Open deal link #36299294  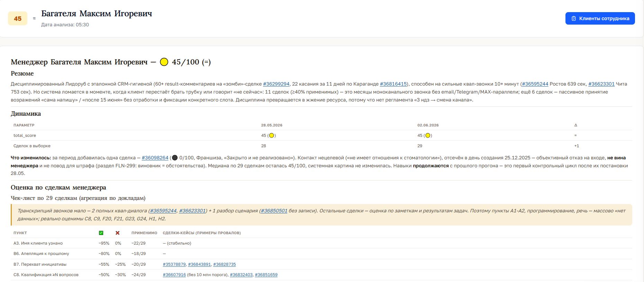[x=276, y=84]
